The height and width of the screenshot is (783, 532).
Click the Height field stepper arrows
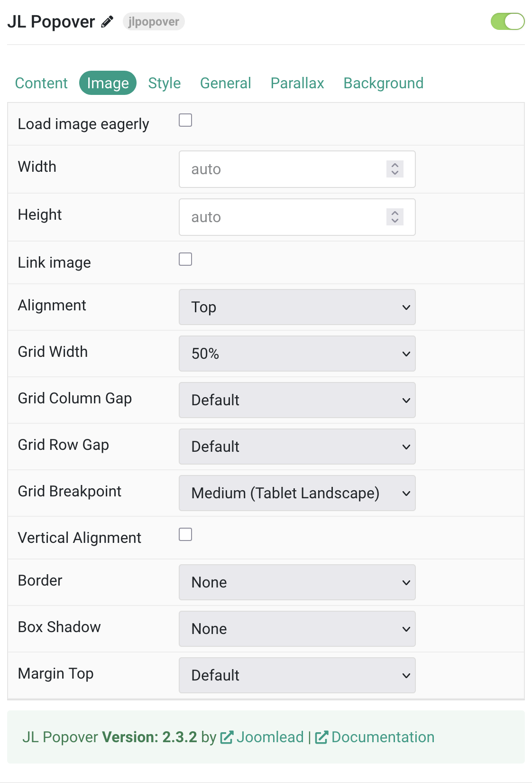(395, 217)
